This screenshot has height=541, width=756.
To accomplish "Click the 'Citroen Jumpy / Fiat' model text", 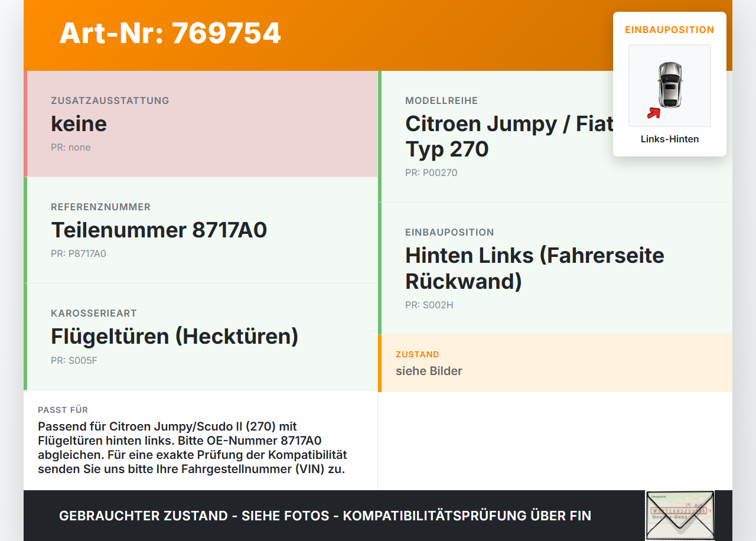I will coord(509,123).
